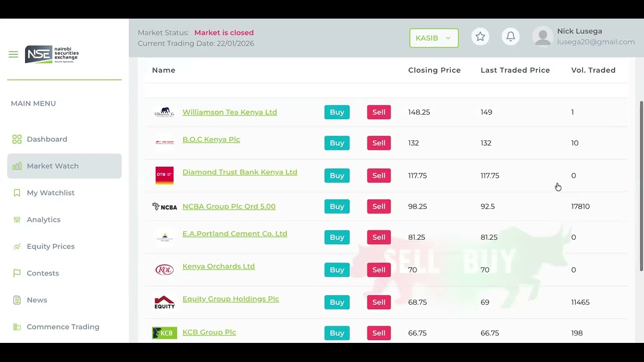Click the E.A. Portland Cement logo

165,237
